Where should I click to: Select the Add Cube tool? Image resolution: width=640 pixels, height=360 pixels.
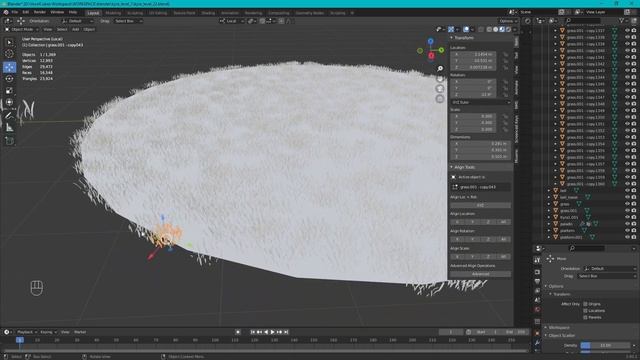pyautogui.click(x=9, y=141)
